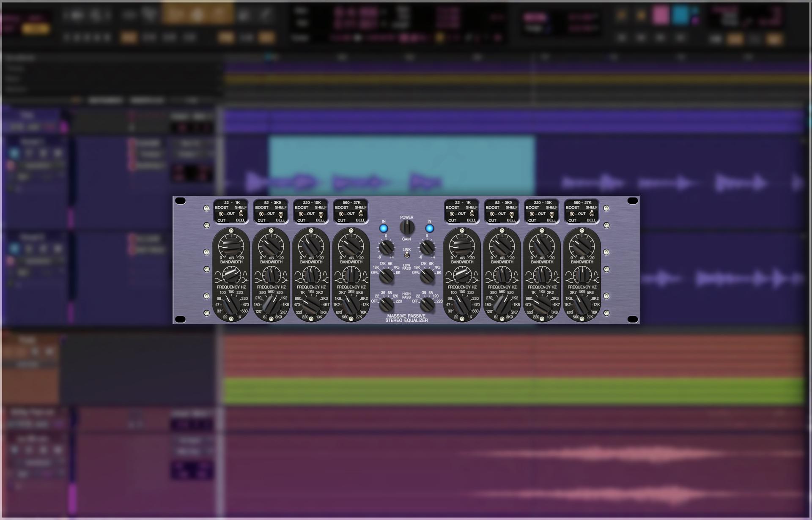812x520 pixels.
Task: Click right channel blue IN button
Action: tap(429, 228)
